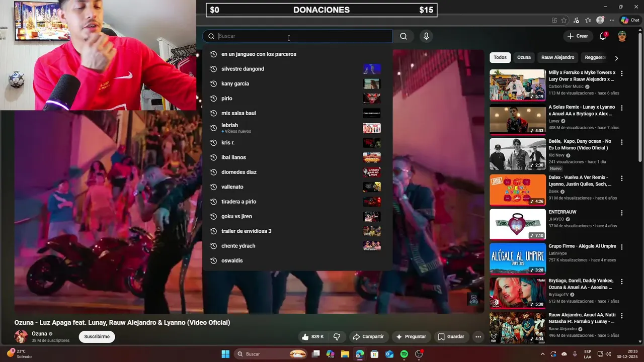Open more actions below the video
The width and height of the screenshot is (644, 362).
click(x=478, y=337)
